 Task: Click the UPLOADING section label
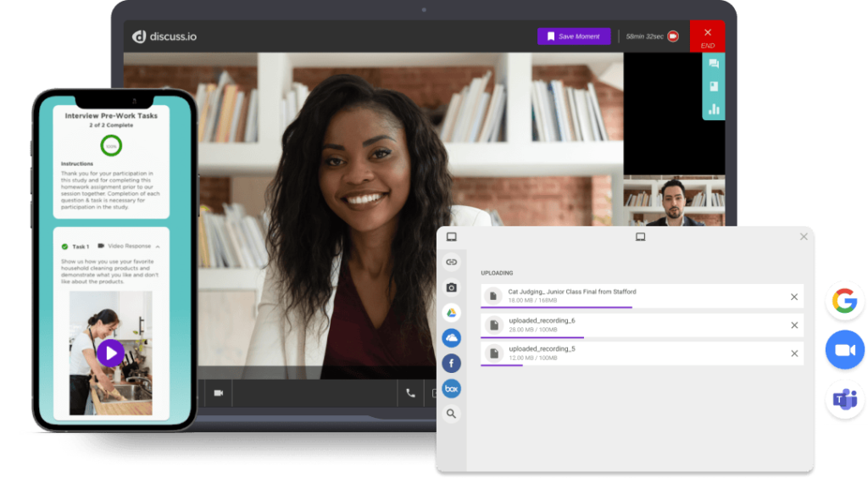[497, 273]
